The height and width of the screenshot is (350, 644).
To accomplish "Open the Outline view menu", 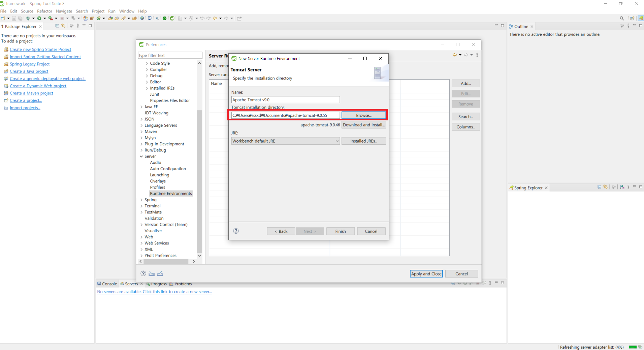I will 628,26.
